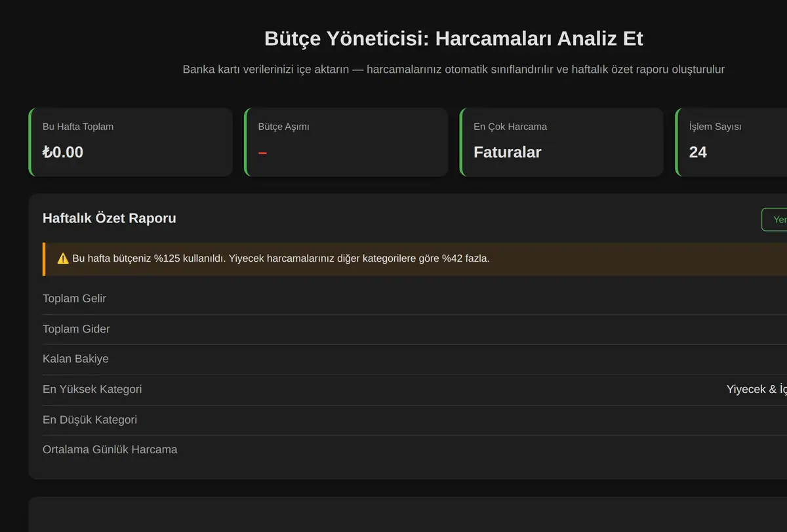Click the Yiyecek & İç category value
787x532 pixels.
click(x=757, y=389)
